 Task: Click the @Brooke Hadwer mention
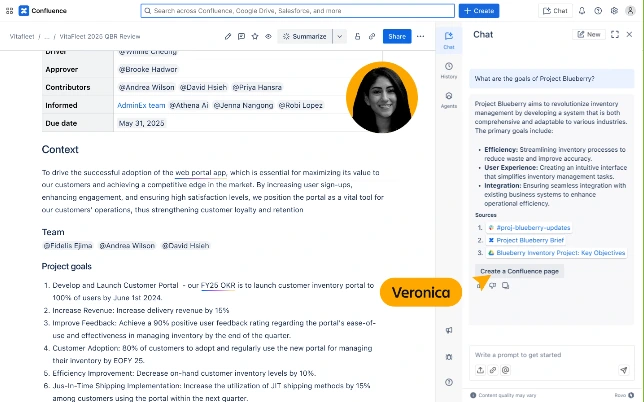pos(148,69)
